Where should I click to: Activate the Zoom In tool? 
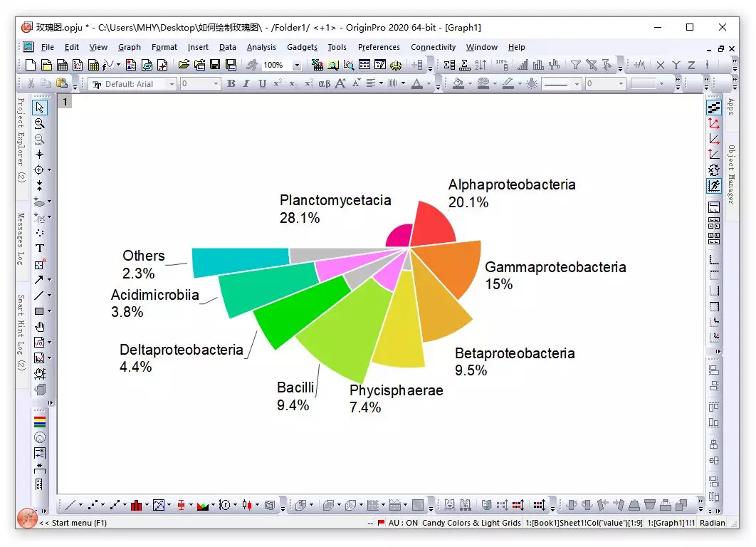(x=40, y=123)
